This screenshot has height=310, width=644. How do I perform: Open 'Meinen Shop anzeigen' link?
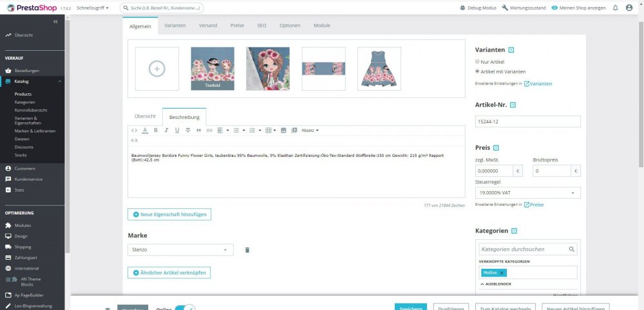[578, 8]
